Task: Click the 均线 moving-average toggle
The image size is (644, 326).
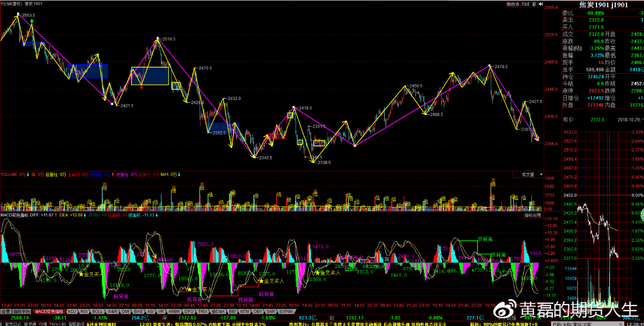Action: coord(526,4)
